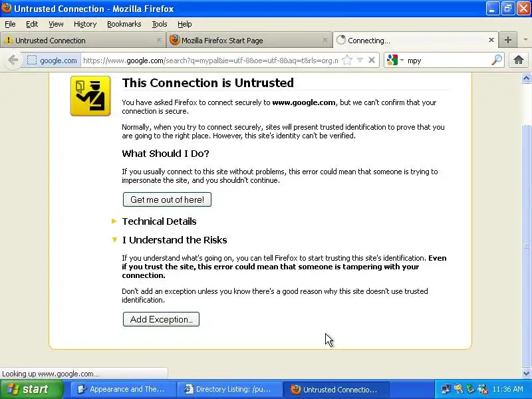Open the File menu
Viewport: 532px width, 399px height.
(x=10, y=24)
